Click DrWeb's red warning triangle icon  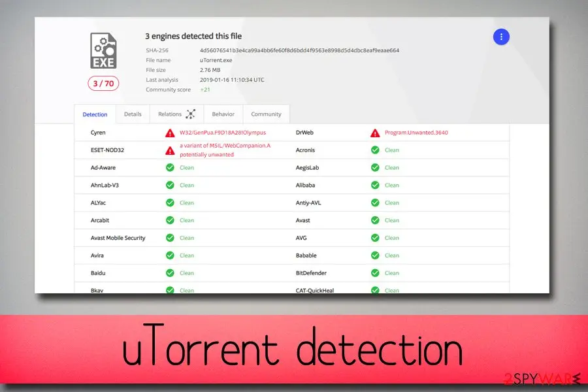(x=375, y=133)
